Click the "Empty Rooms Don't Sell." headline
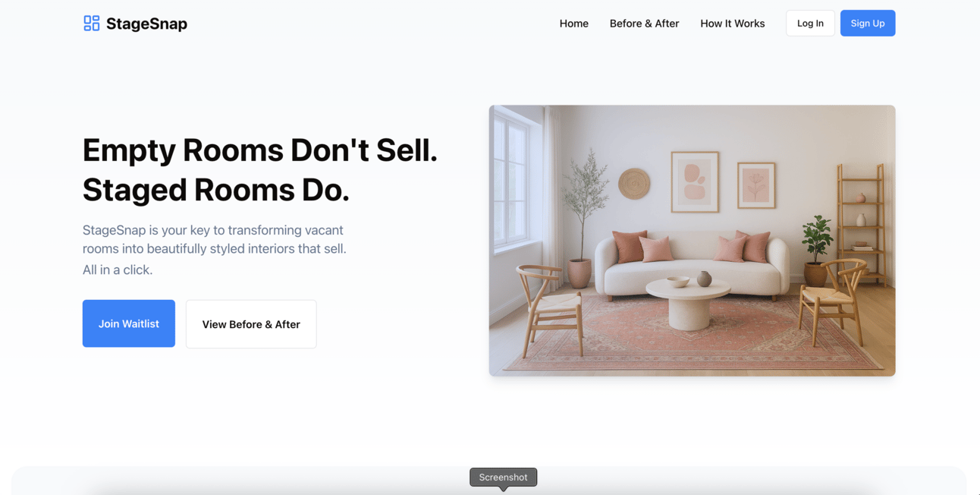Screen dimensions: 980x495 tap(260, 150)
